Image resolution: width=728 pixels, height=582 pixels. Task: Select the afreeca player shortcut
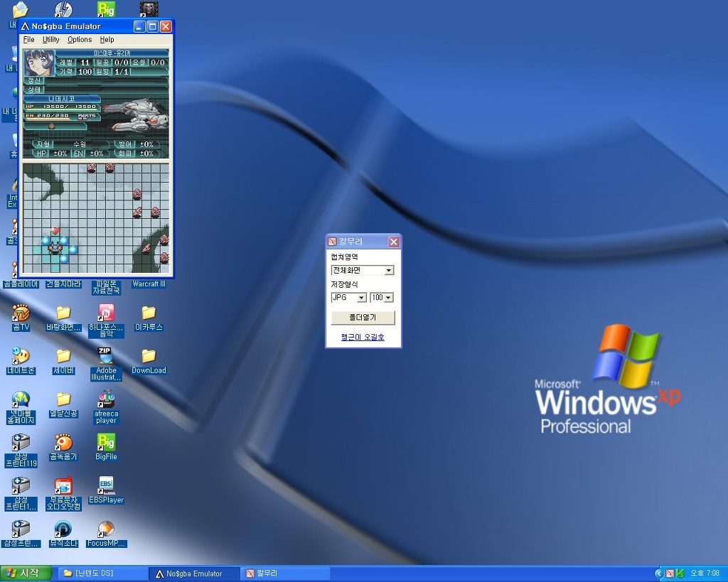click(x=106, y=399)
